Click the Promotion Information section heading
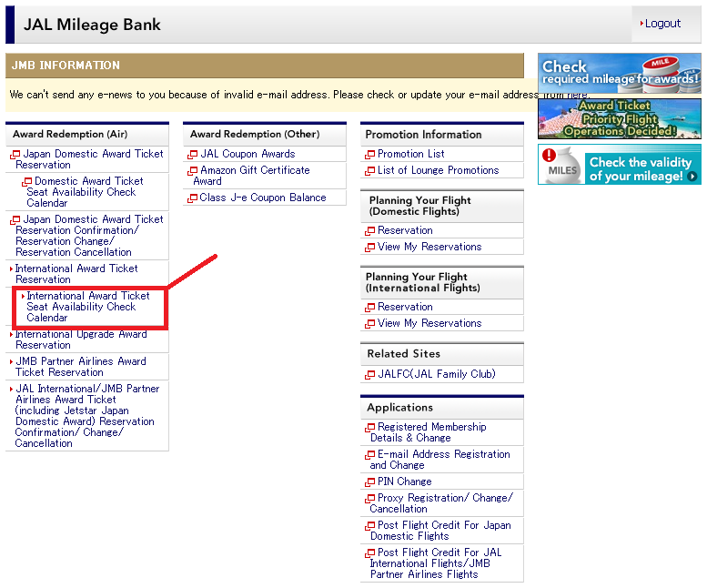 (423, 135)
